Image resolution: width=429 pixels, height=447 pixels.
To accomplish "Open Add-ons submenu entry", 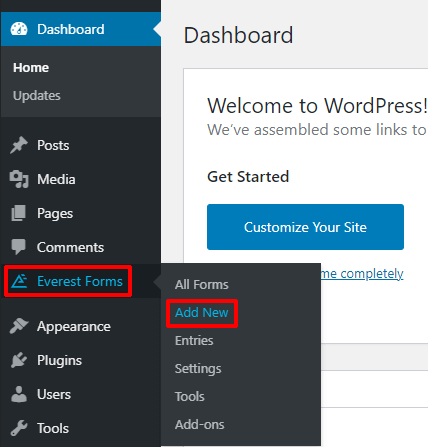I will click(200, 425).
